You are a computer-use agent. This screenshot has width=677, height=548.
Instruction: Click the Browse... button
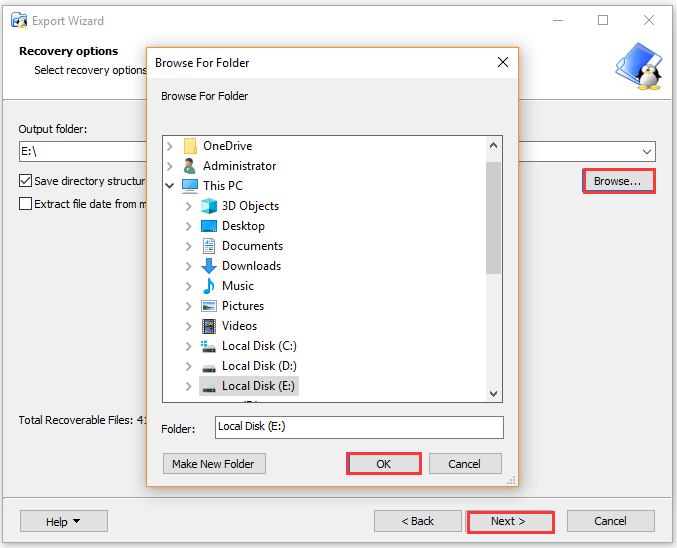(x=618, y=181)
